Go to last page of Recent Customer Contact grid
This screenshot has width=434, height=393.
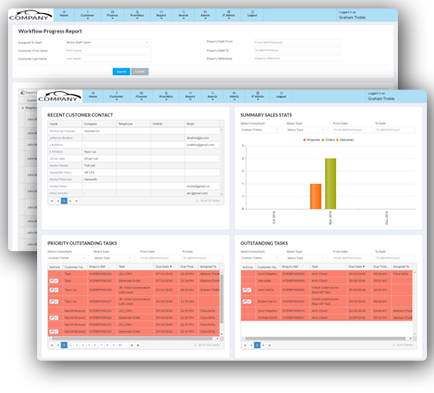click(76, 201)
